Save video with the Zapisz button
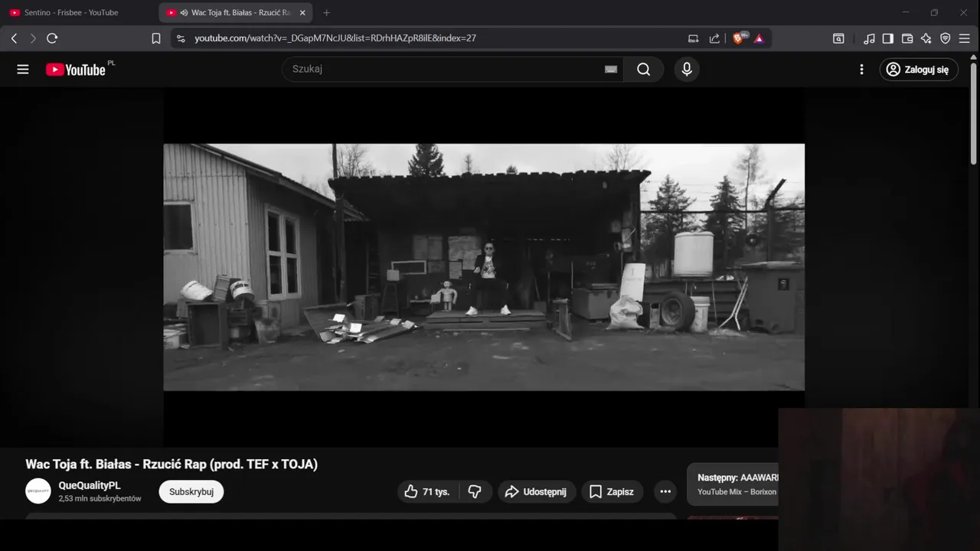Viewport: 980px width, 551px height. (x=612, y=491)
